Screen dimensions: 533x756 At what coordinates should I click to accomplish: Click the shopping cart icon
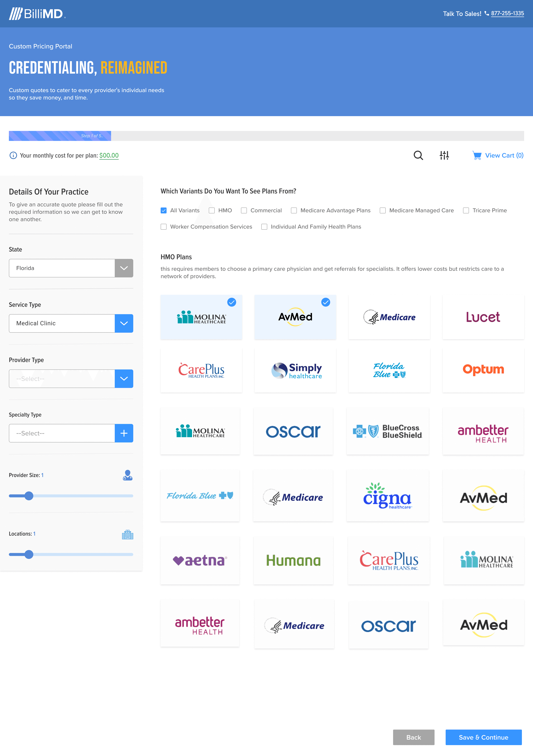click(477, 155)
